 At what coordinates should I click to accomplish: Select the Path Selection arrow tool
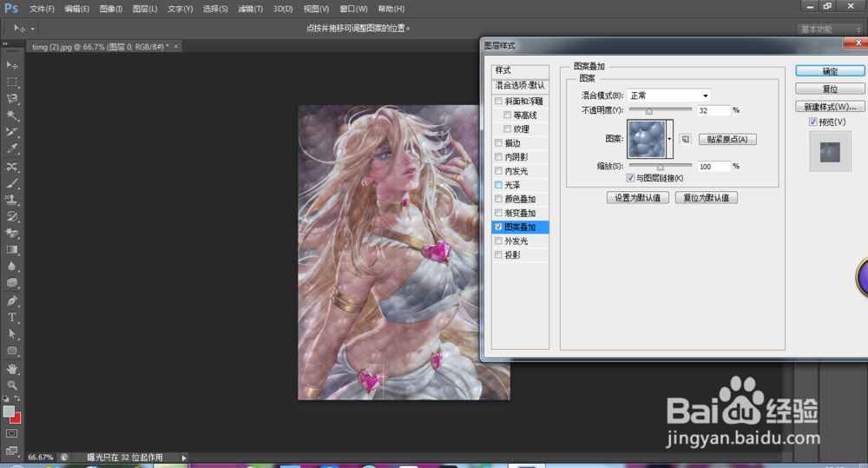coord(11,334)
